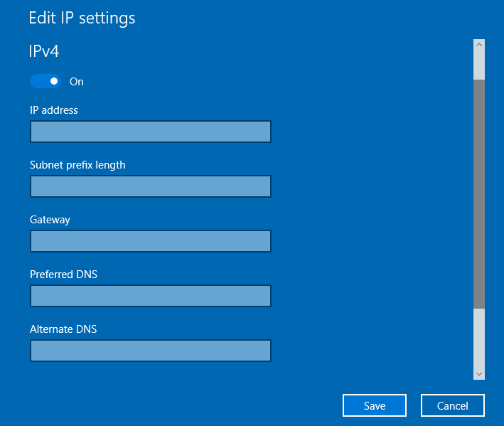The width and height of the screenshot is (504, 426).
Task: Click the 'IP address' field label
Action: coord(54,110)
